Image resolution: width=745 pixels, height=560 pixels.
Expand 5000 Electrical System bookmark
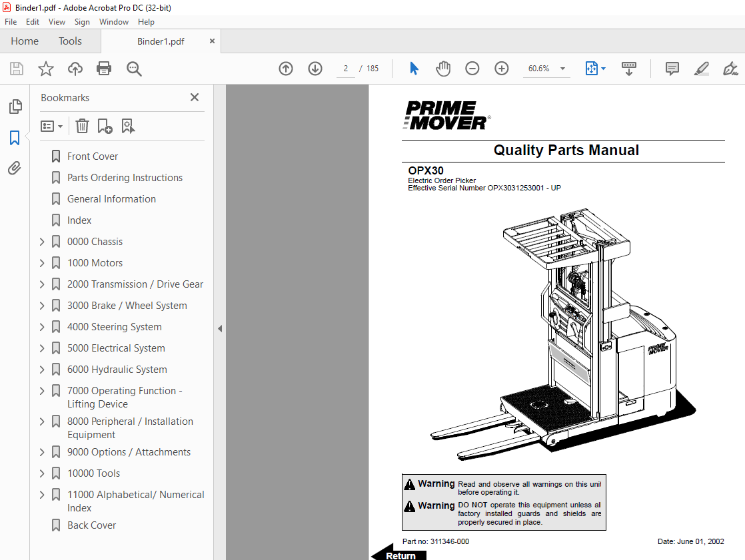coord(42,348)
